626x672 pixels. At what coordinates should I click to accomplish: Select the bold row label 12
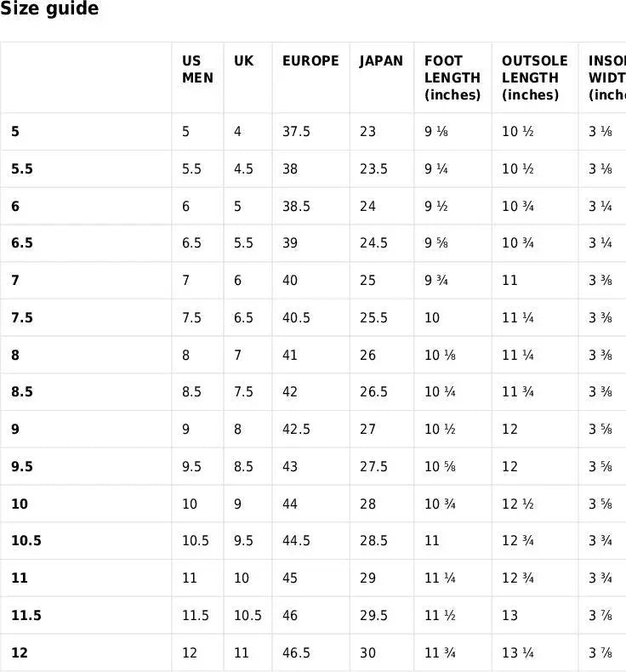(x=20, y=653)
